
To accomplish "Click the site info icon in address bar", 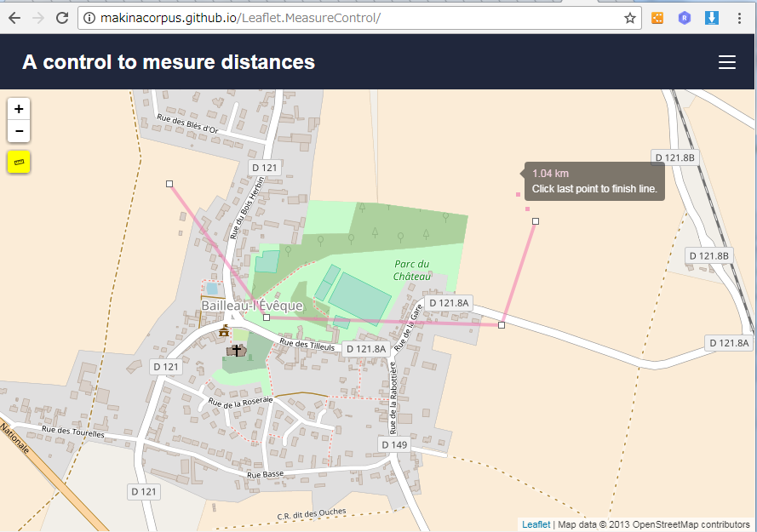I will pyautogui.click(x=90, y=18).
